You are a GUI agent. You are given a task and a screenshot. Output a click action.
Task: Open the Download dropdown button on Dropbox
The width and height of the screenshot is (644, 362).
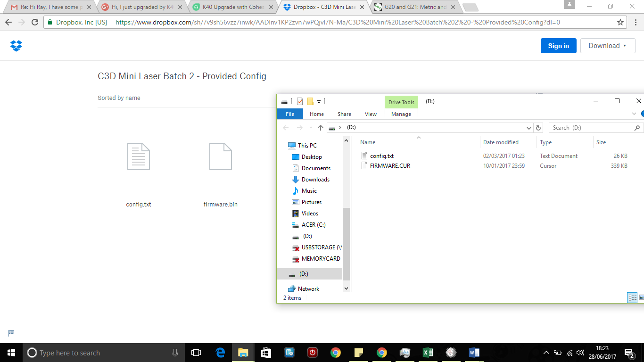coord(608,46)
